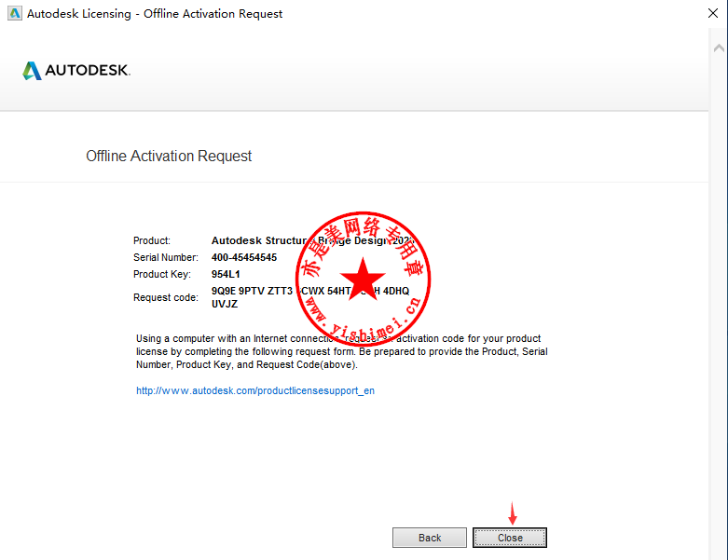Select the product key 954L1

(x=226, y=274)
